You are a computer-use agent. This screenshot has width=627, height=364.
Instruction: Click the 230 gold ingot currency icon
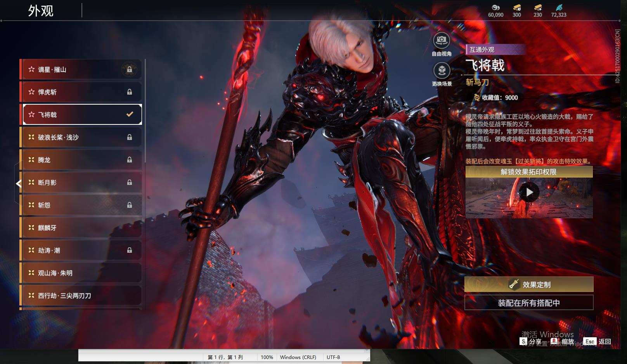pos(538,7)
